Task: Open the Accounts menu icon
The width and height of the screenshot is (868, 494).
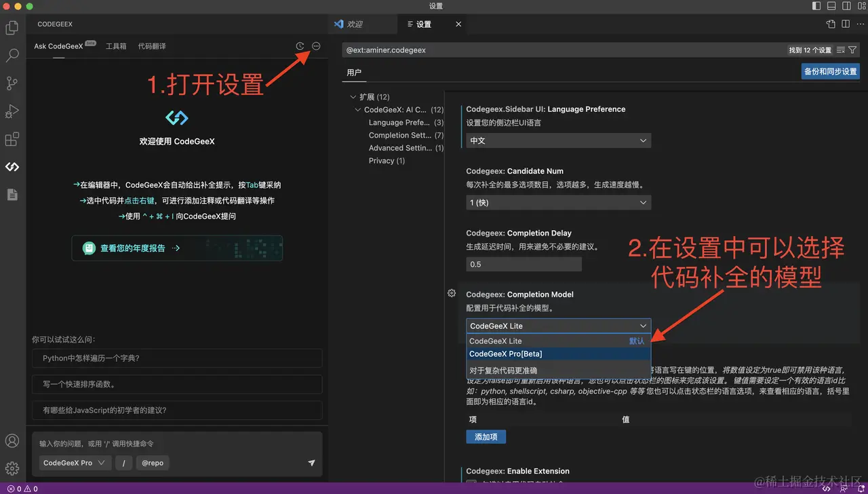Action: click(x=12, y=441)
